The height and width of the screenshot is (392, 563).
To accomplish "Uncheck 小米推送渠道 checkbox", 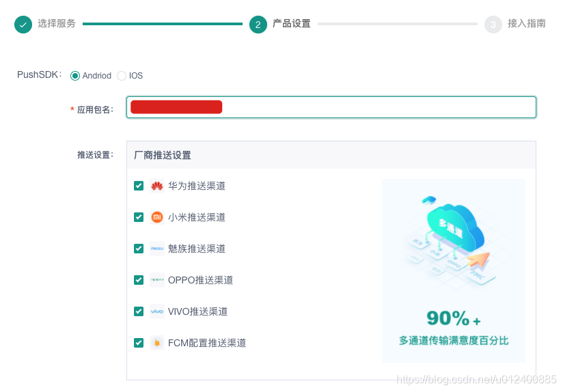I will (139, 217).
